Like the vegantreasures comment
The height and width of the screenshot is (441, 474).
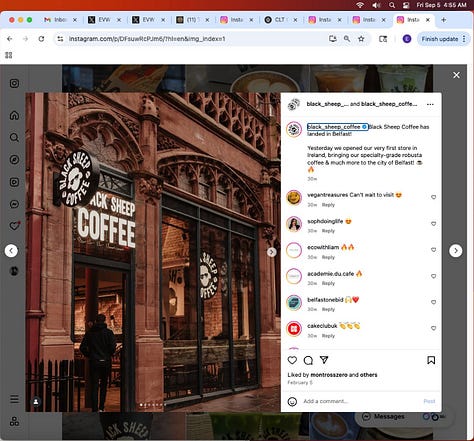point(433,197)
